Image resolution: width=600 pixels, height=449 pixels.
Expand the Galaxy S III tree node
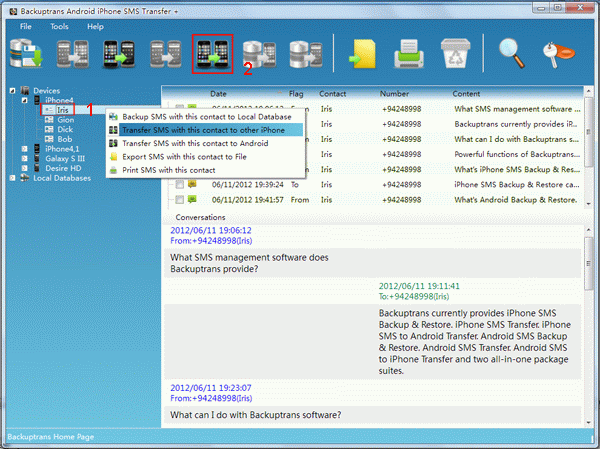tap(24, 158)
